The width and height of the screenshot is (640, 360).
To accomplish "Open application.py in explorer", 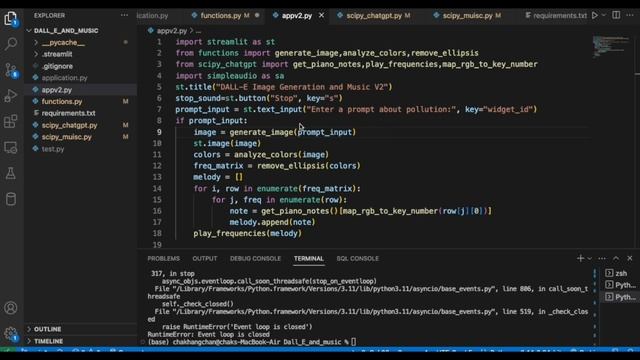I will click(x=81, y=78).
